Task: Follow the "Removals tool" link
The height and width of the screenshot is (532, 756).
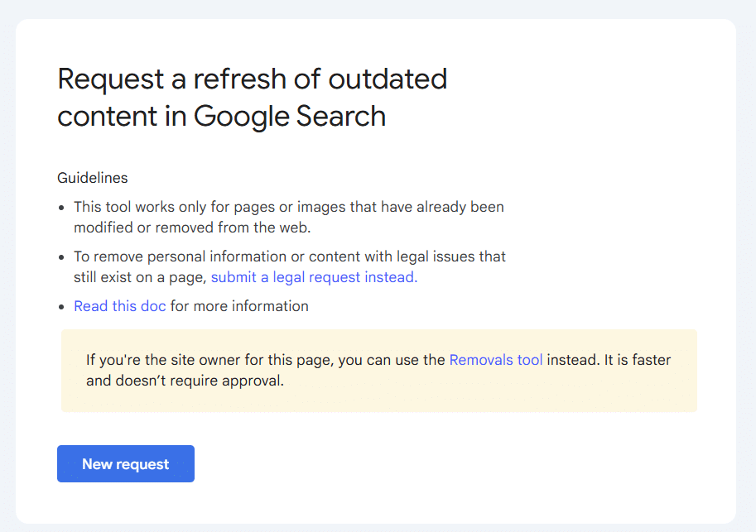Action: tap(496, 360)
